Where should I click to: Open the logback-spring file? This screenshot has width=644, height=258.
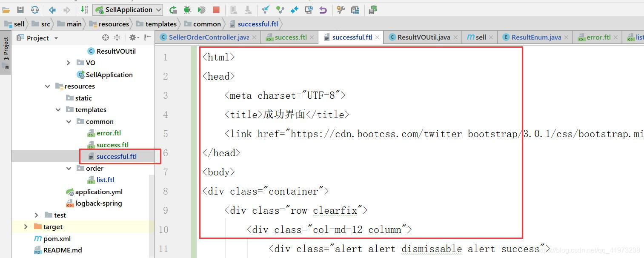tap(94, 203)
